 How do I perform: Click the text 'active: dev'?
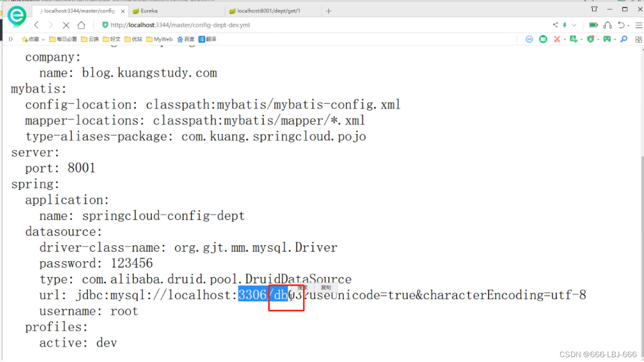78,343
